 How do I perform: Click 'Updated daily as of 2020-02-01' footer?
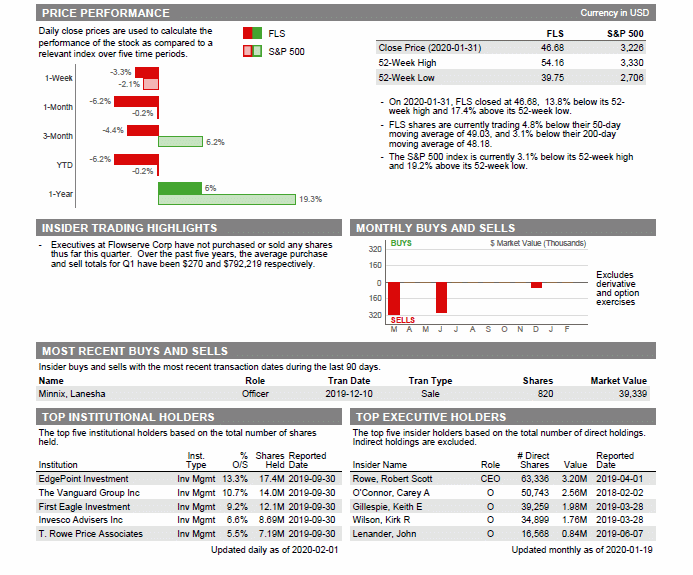pos(274,550)
